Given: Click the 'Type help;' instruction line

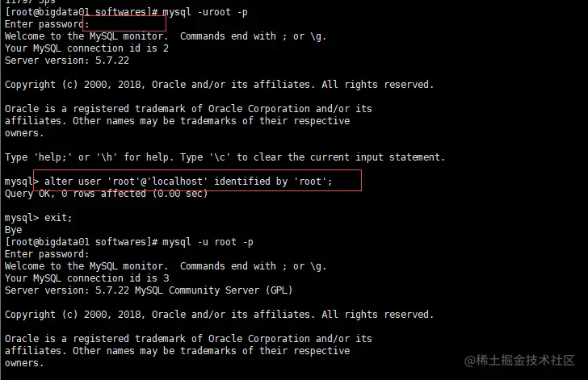Looking at the screenshot, I should [x=225, y=157].
